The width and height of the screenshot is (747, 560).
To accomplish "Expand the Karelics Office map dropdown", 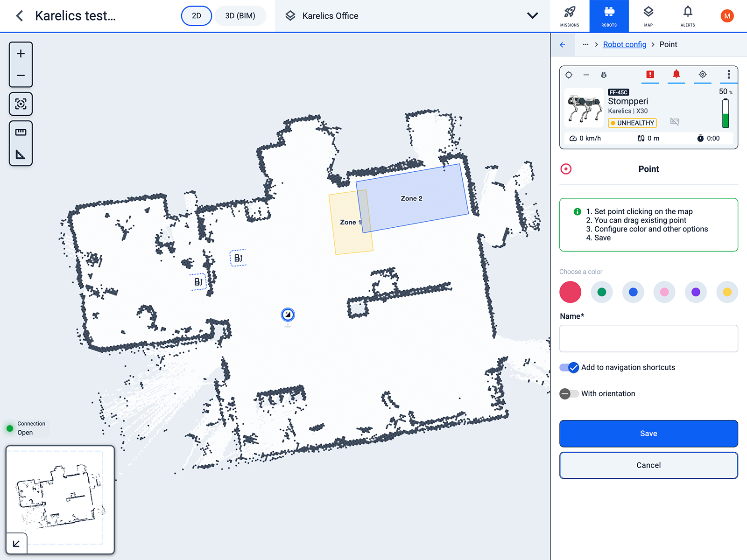I will (x=532, y=16).
